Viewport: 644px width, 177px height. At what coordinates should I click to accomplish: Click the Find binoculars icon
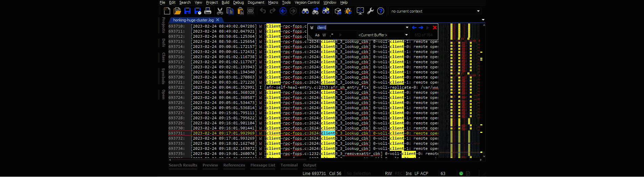tap(305, 11)
